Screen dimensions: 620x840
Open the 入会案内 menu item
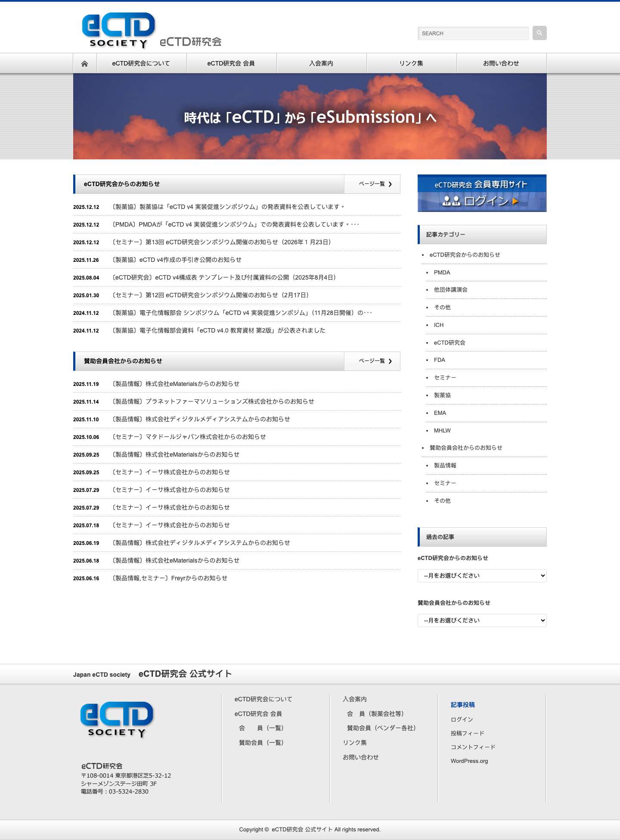tap(321, 63)
